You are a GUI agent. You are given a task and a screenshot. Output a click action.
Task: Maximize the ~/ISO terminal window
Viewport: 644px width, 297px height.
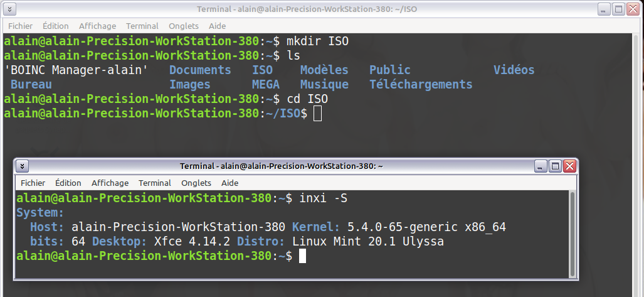coord(618,9)
